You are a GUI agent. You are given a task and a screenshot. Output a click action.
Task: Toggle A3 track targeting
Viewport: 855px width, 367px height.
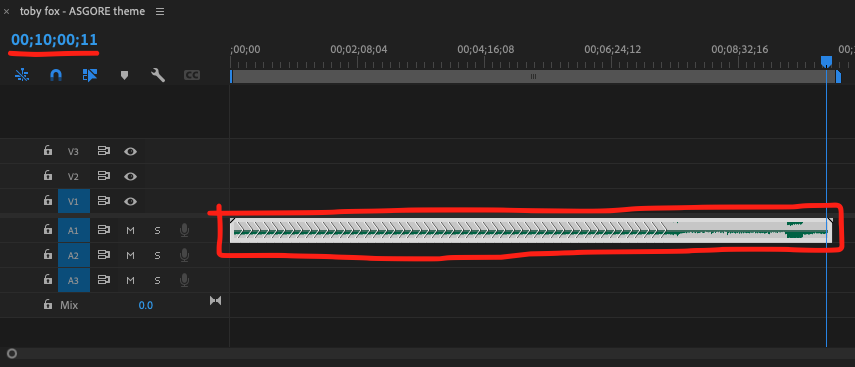coord(74,281)
